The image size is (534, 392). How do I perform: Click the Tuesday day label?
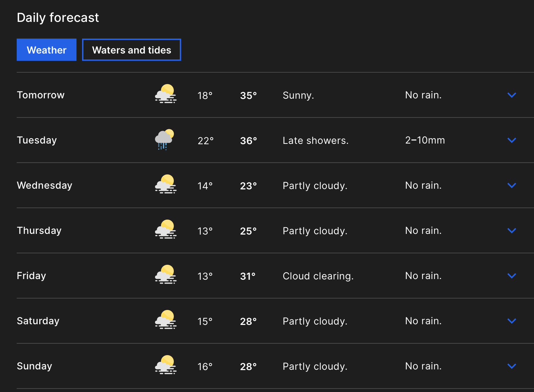pyautogui.click(x=37, y=140)
